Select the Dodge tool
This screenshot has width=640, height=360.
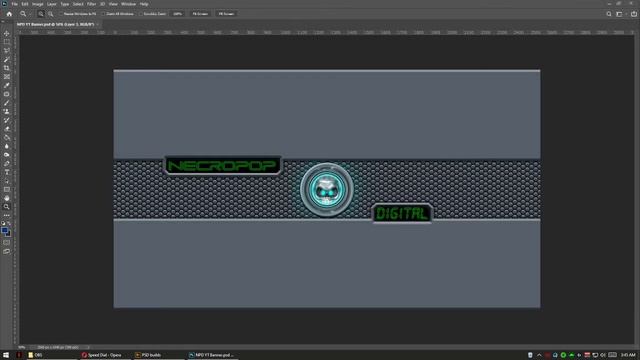(7, 155)
